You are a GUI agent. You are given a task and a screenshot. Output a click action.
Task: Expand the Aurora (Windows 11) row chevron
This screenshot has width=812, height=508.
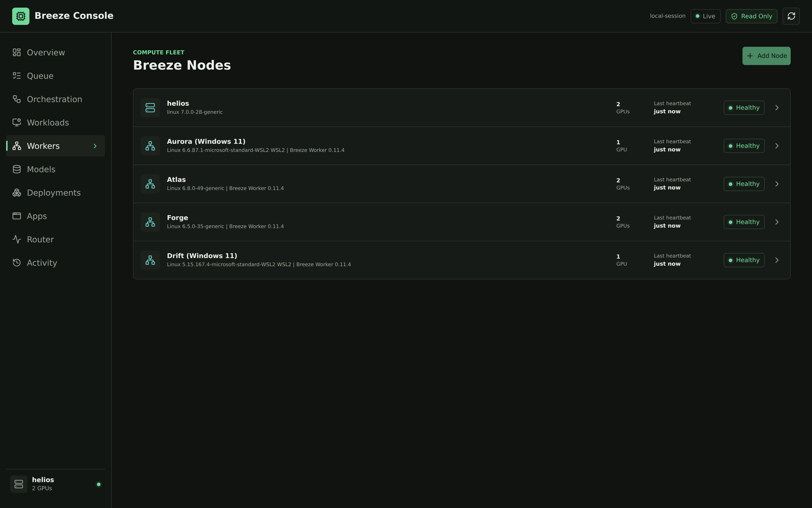pos(777,146)
